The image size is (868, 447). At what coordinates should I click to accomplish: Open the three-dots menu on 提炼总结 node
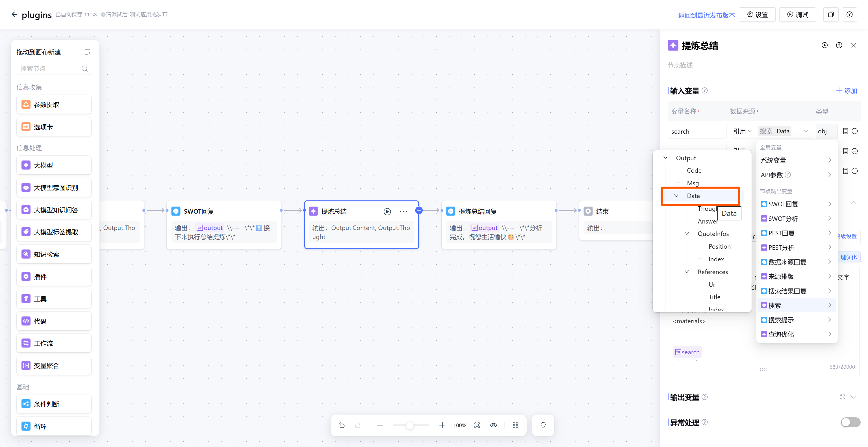403,212
